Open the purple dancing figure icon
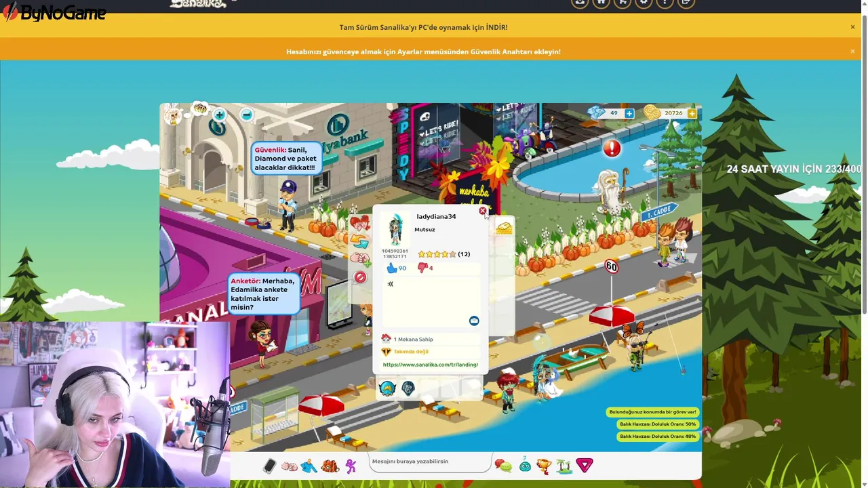The height and width of the screenshot is (488, 868). point(351,466)
